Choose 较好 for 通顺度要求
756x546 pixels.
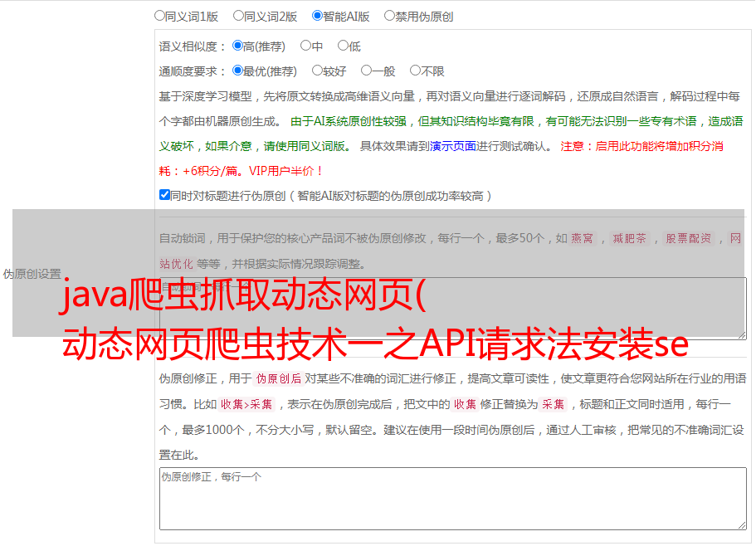point(318,71)
